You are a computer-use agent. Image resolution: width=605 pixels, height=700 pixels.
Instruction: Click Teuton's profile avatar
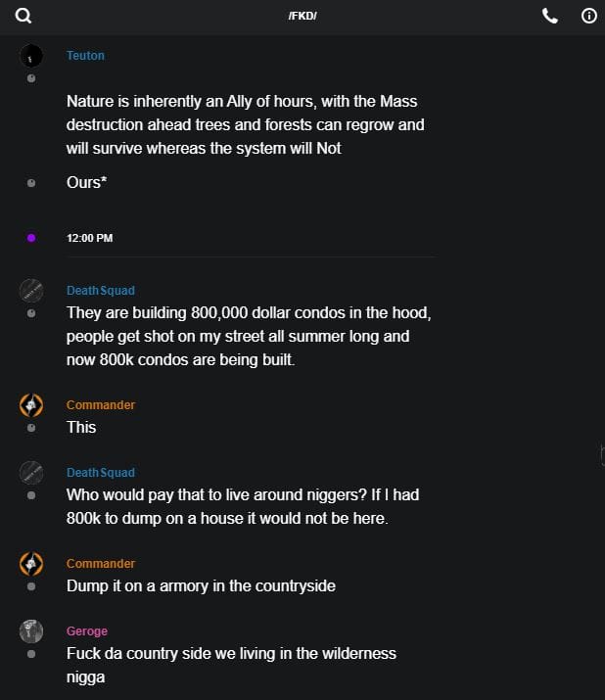coord(31,56)
